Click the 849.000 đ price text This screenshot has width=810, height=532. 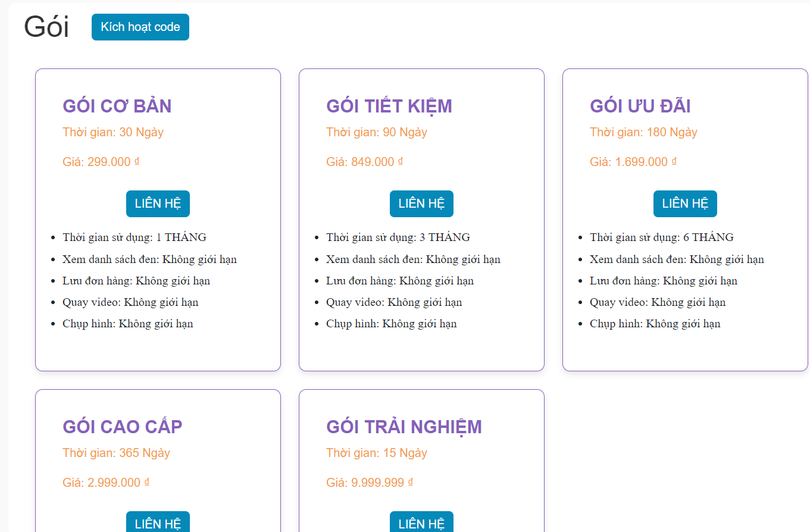(365, 162)
